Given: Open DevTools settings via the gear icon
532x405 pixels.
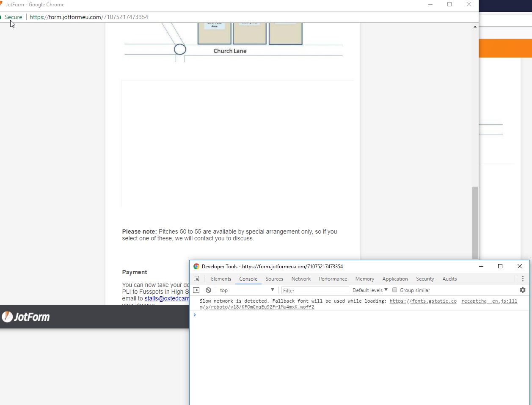Looking at the screenshot, I should 523,290.
